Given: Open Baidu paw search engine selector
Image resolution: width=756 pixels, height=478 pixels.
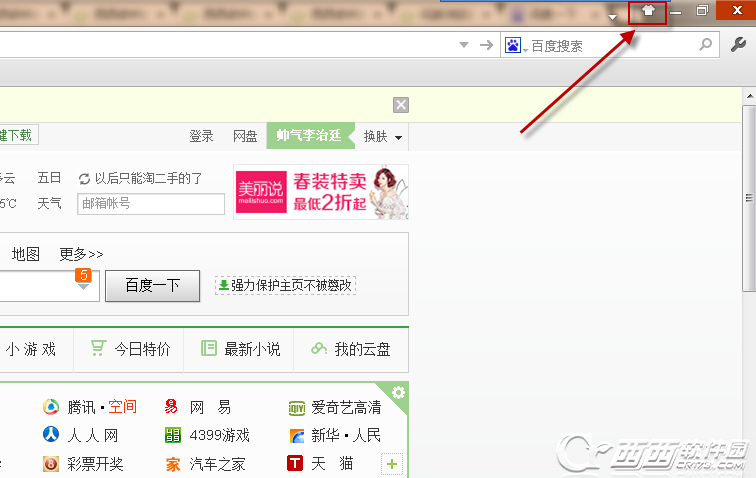Looking at the screenshot, I should click(516, 45).
